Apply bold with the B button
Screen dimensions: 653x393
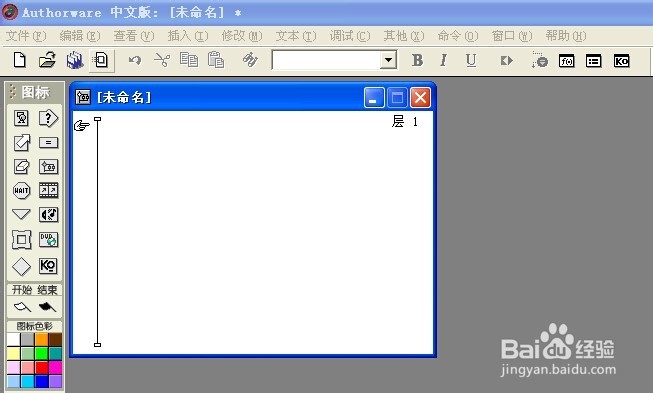point(417,61)
